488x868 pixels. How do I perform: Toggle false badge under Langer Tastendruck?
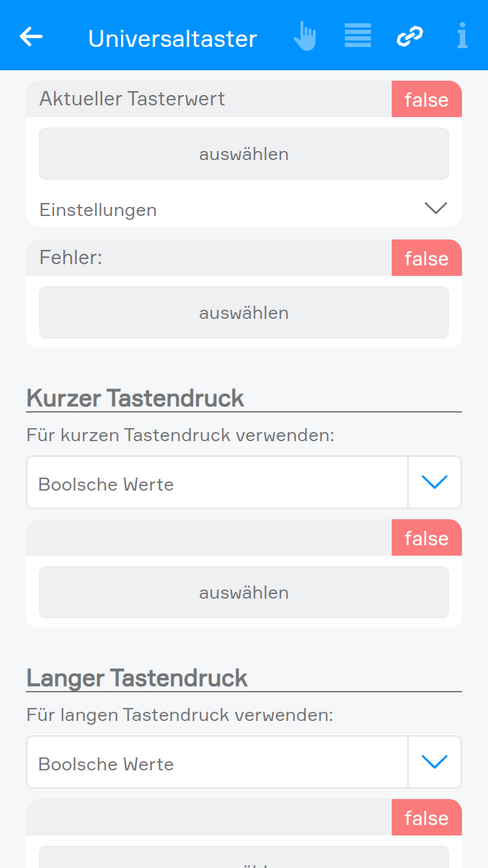(x=426, y=818)
